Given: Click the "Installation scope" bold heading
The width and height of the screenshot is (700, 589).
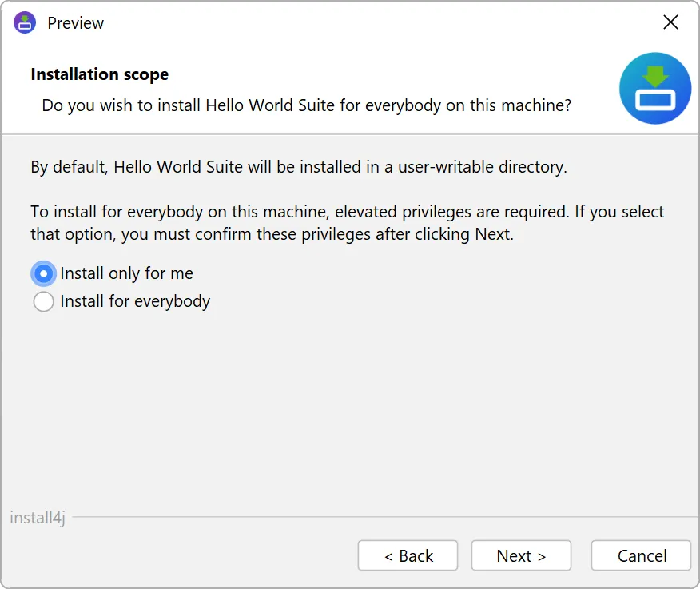Looking at the screenshot, I should (99, 74).
